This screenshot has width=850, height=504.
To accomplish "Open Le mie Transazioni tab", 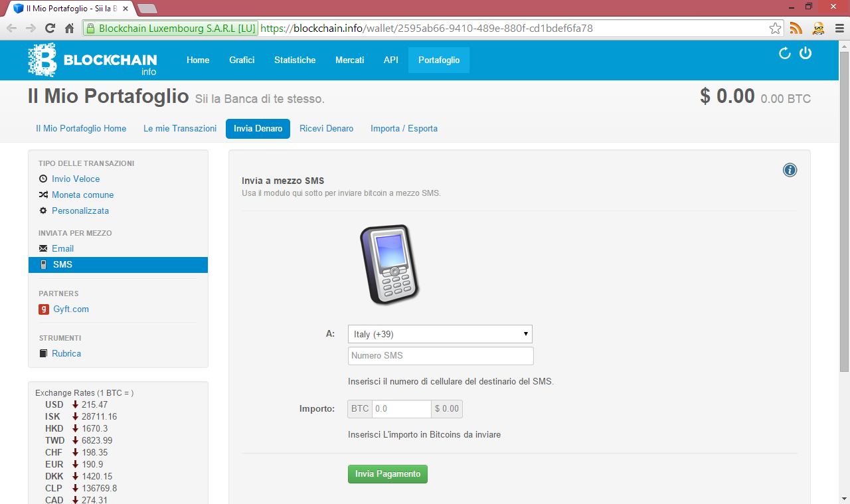I will pyautogui.click(x=180, y=129).
